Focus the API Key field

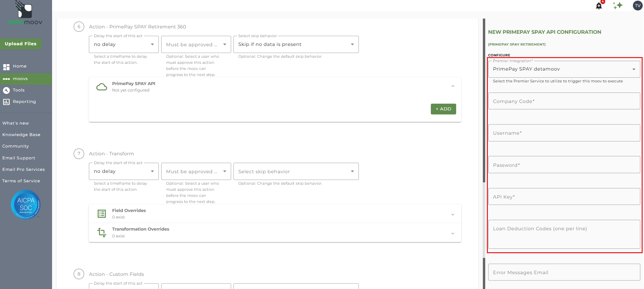tap(564, 196)
